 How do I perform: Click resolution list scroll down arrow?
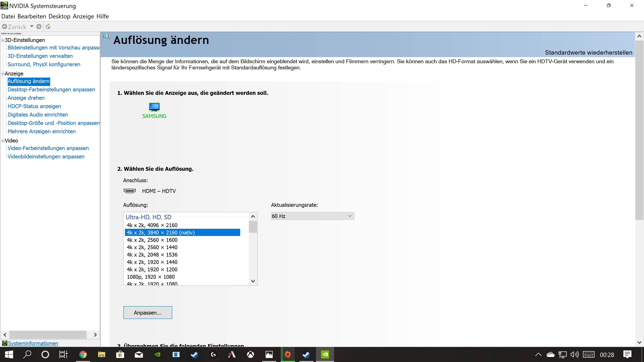coord(253,281)
